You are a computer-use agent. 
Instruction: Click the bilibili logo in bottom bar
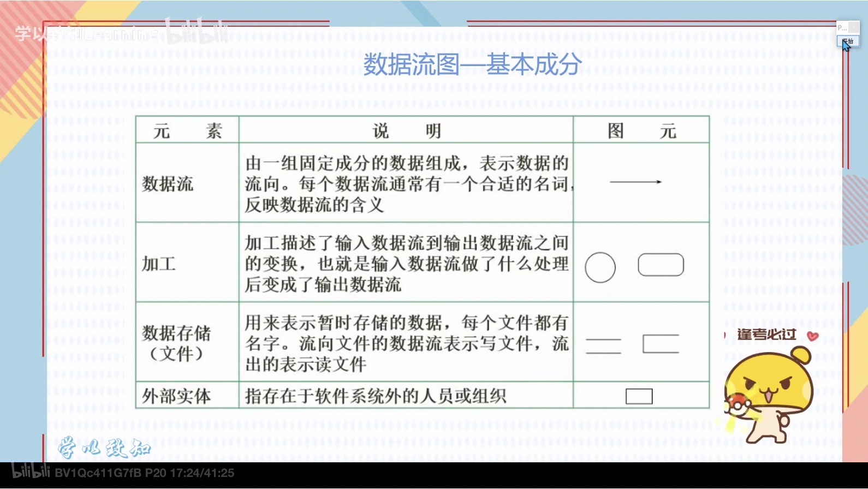(31, 472)
